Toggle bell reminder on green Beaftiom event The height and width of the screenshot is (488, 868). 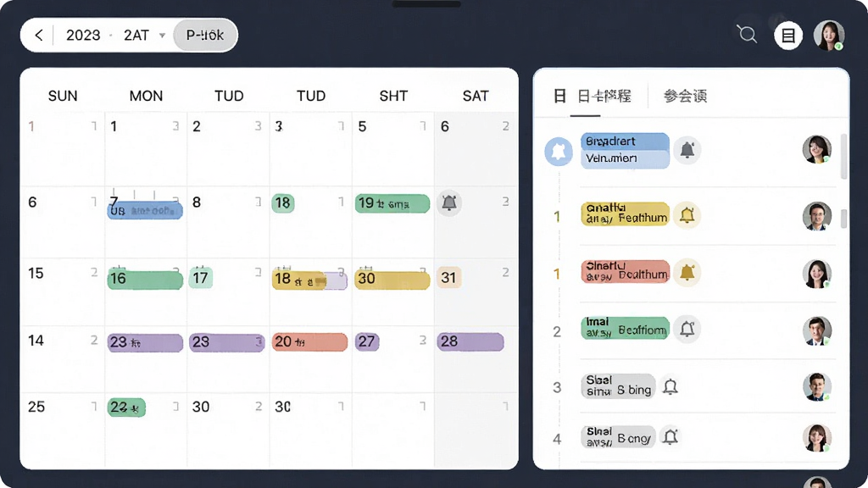[687, 330]
